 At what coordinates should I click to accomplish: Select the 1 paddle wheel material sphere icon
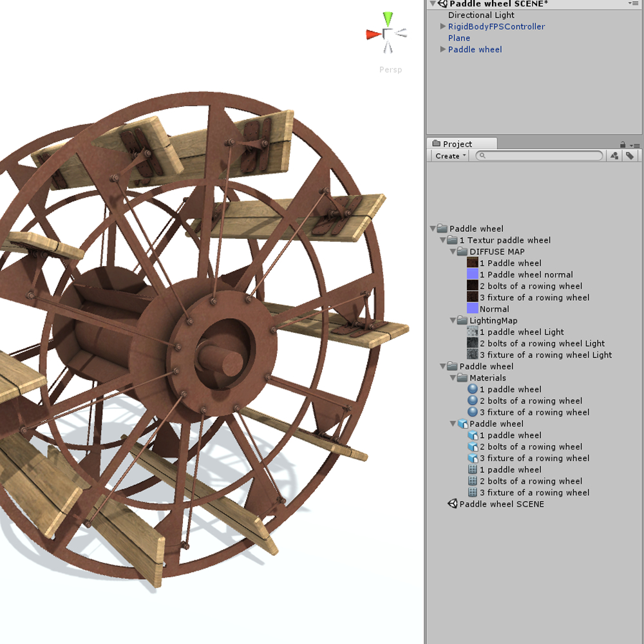[x=472, y=389]
